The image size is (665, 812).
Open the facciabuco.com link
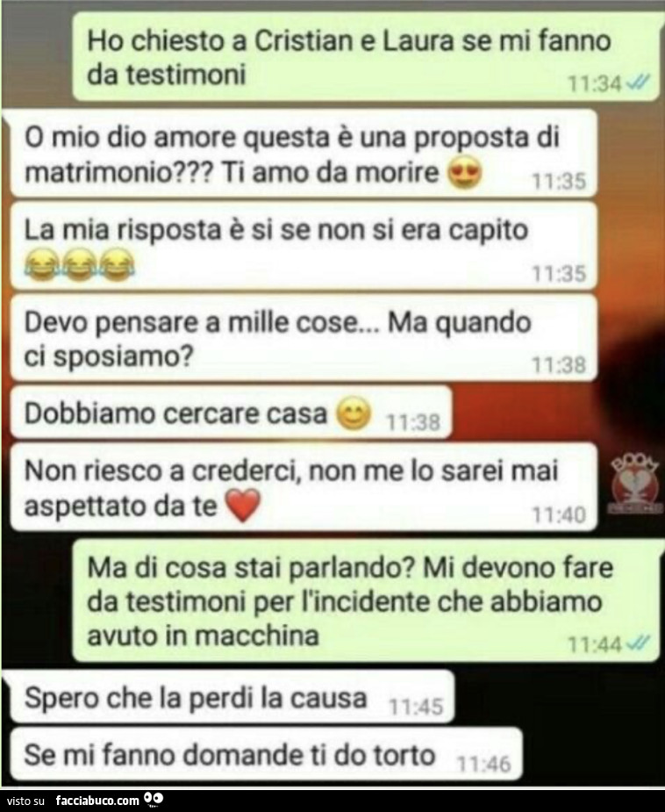[97, 801]
